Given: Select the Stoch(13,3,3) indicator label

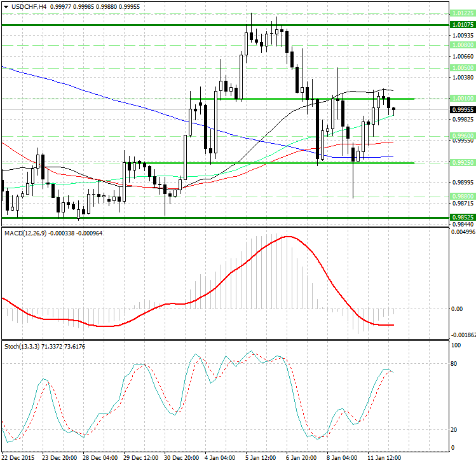Looking at the screenshot, I should coord(22,346).
